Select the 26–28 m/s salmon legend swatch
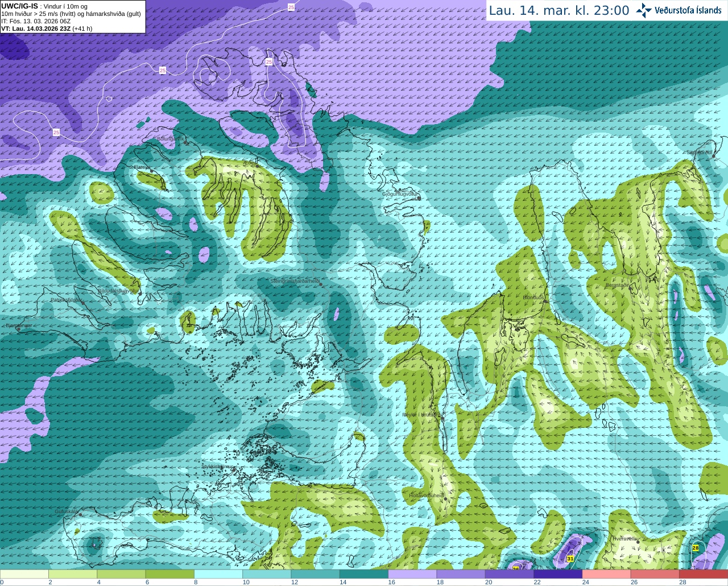The width and height of the screenshot is (728, 586). [x=655, y=574]
